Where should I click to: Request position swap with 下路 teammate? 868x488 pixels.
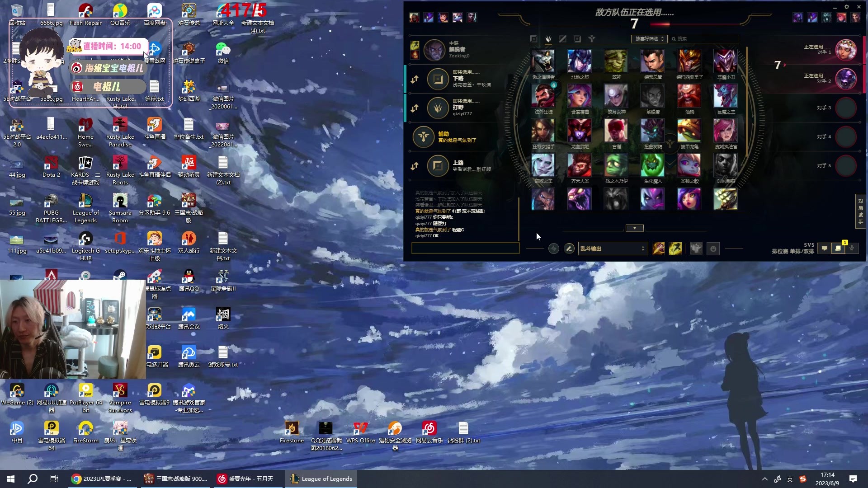click(x=415, y=80)
